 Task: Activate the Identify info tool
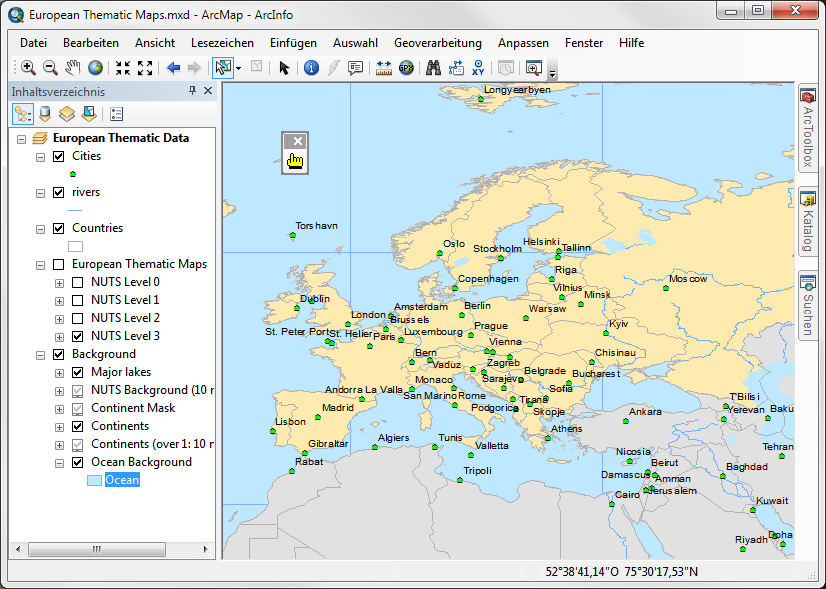(310, 68)
